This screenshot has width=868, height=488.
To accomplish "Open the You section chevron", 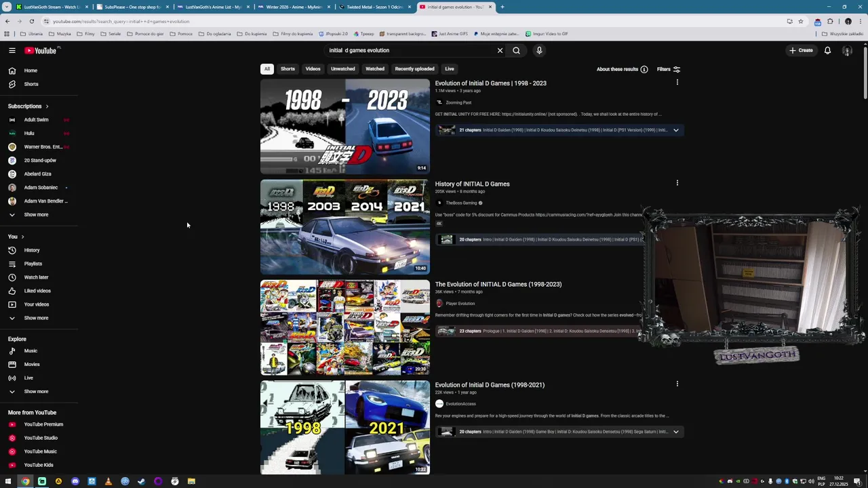I will [22, 237].
